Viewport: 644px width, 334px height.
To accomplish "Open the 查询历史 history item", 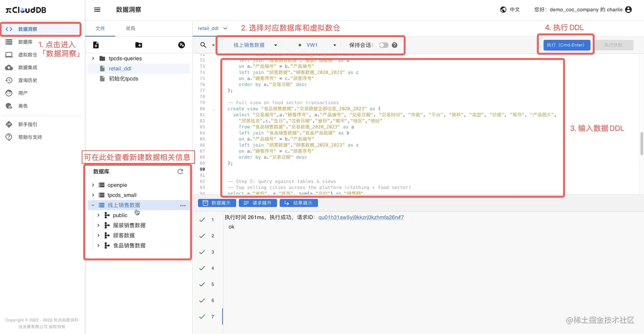I will click(27, 80).
